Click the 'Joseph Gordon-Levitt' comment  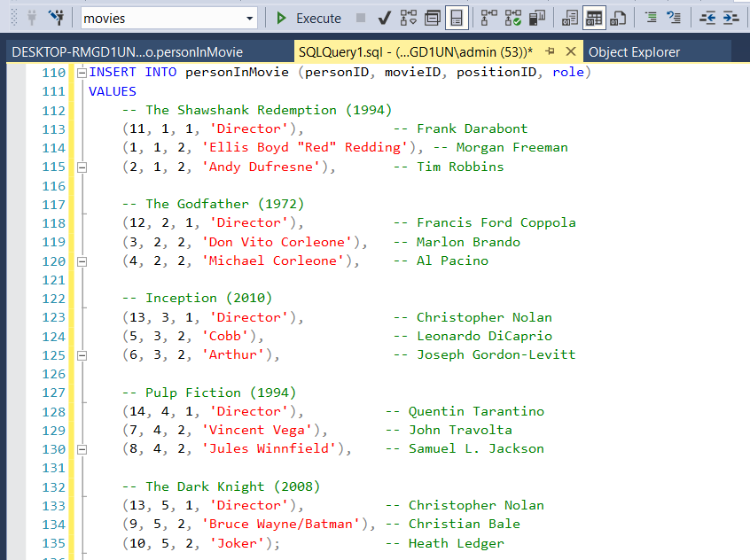(x=485, y=354)
